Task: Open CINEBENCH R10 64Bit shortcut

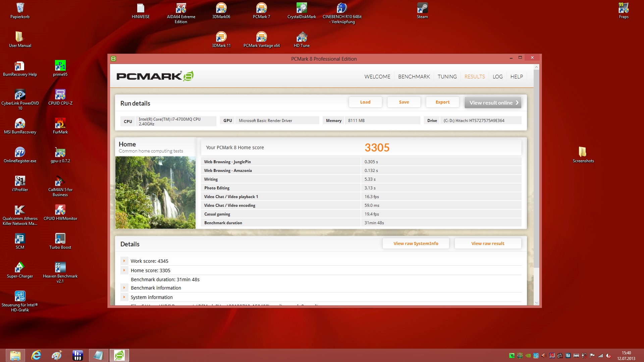Action: tap(342, 13)
